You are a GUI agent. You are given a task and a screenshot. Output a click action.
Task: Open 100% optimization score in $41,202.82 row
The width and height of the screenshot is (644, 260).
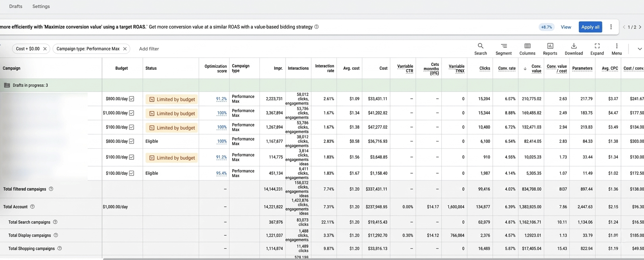pyautogui.click(x=222, y=113)
